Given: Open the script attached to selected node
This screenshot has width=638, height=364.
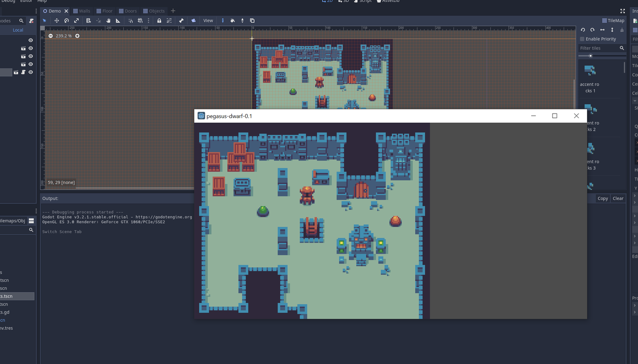Looking at the screenshot, I should click(x=23, y=72).
